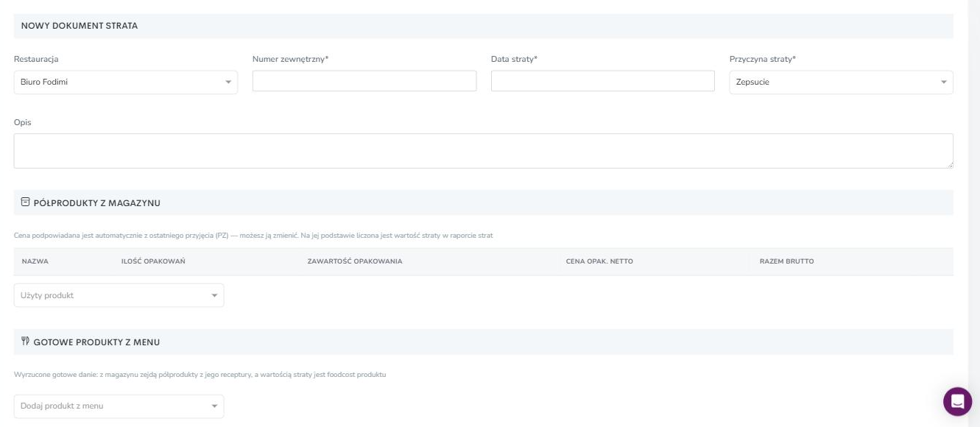Open the Użyty produkt dropdown
The image size is (980, 427).
tap(119, 295)
